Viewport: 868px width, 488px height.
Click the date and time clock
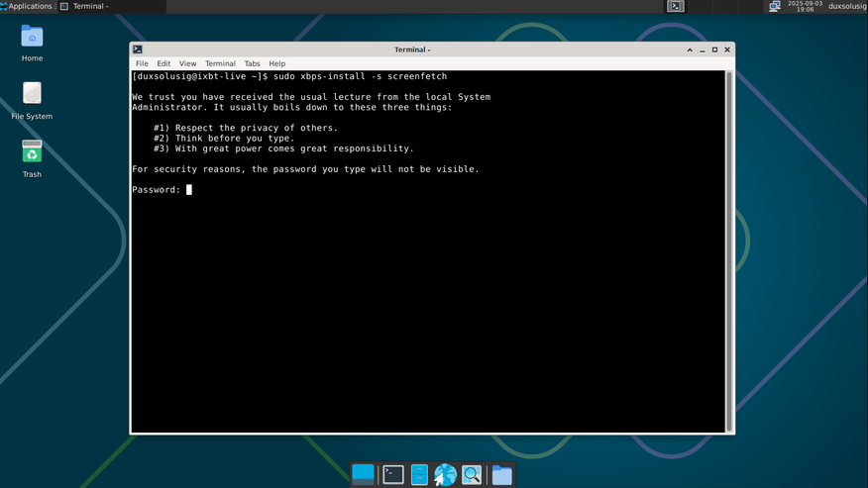click(805, 6)
